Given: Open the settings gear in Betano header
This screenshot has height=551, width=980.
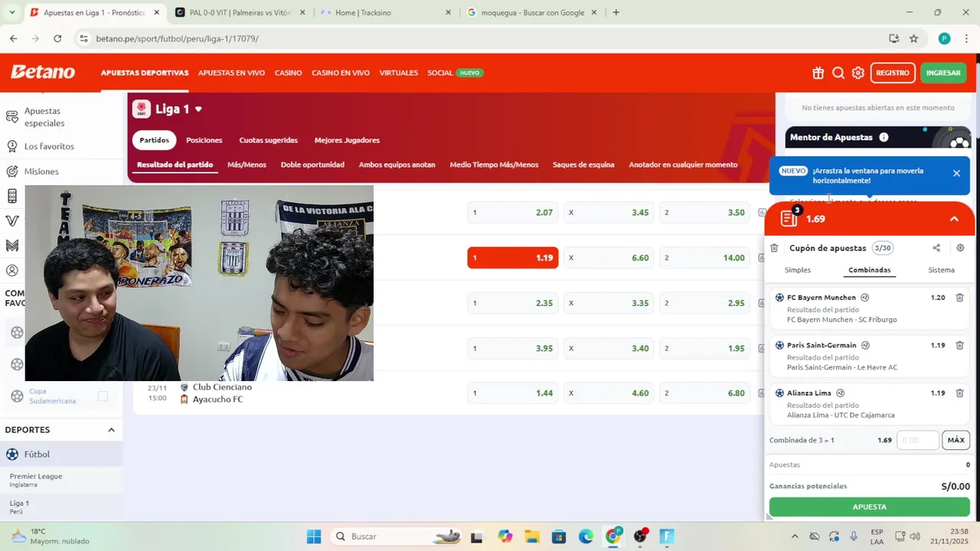Looking at the screenshot, I should 858,73.
